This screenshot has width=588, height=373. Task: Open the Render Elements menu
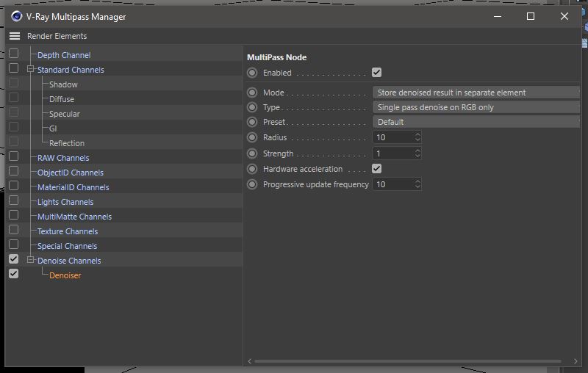pos(57,36)
